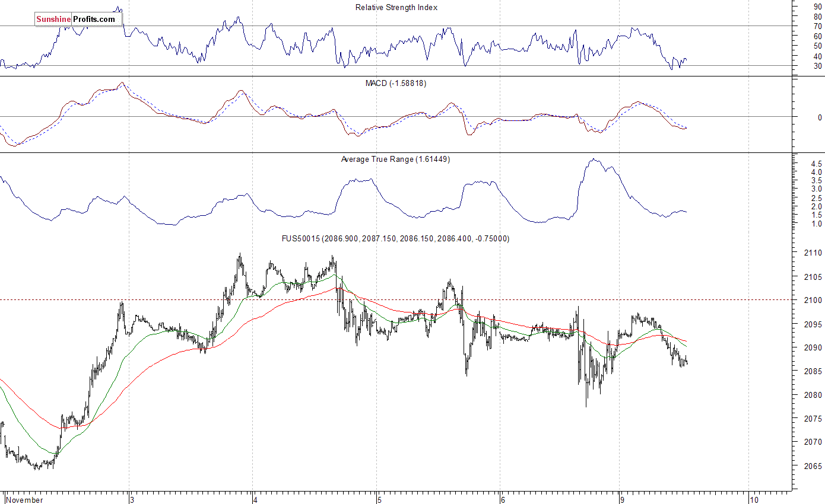Viewport: 825px width, 504px height.
Task: Click the date axis label 5
Action: click(380, 500)
